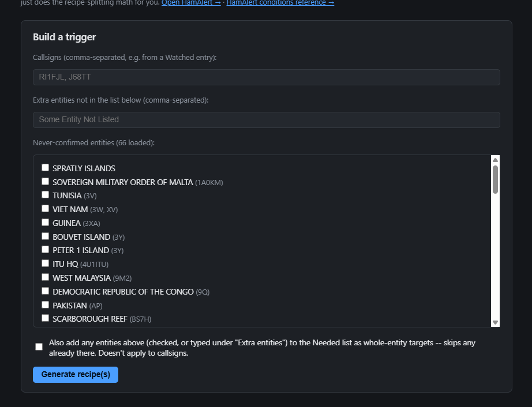Click the 'PAKISTAN (AP)' label text
This screenshot has height=407, width=532.
click(77, 306)
